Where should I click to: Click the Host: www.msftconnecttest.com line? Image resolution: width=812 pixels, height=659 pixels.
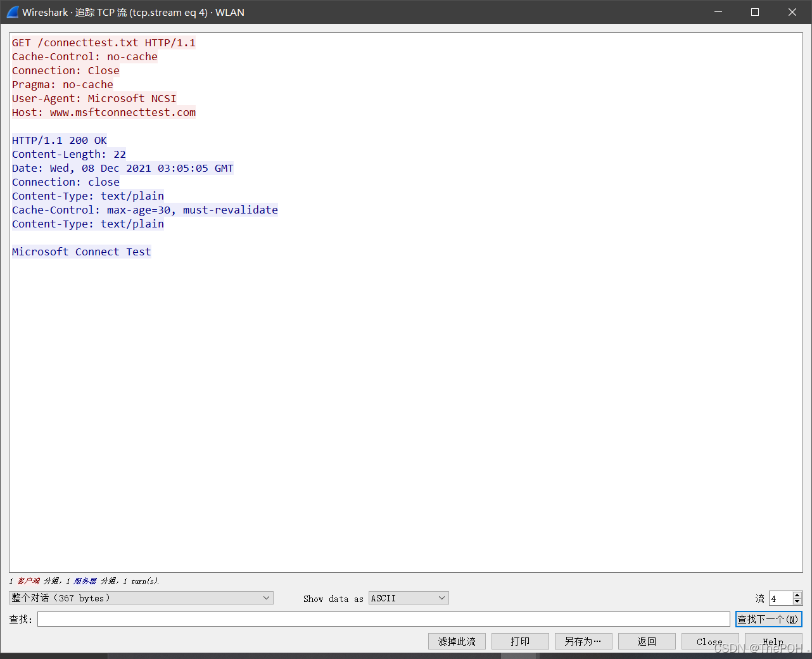pos(104,112)
